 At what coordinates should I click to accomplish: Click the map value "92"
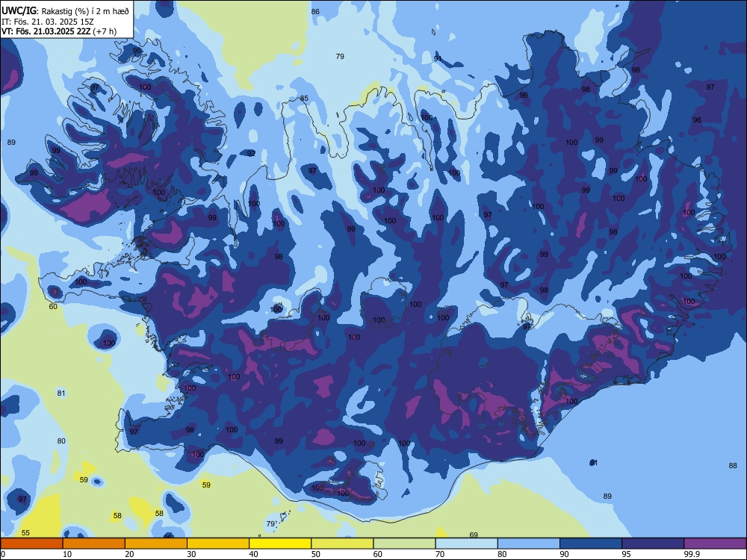(251, 153)
